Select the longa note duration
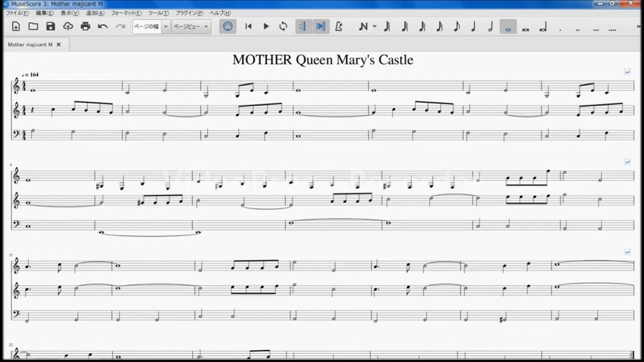Viewport: 644px width, 362px height. (x=543, y=28)
